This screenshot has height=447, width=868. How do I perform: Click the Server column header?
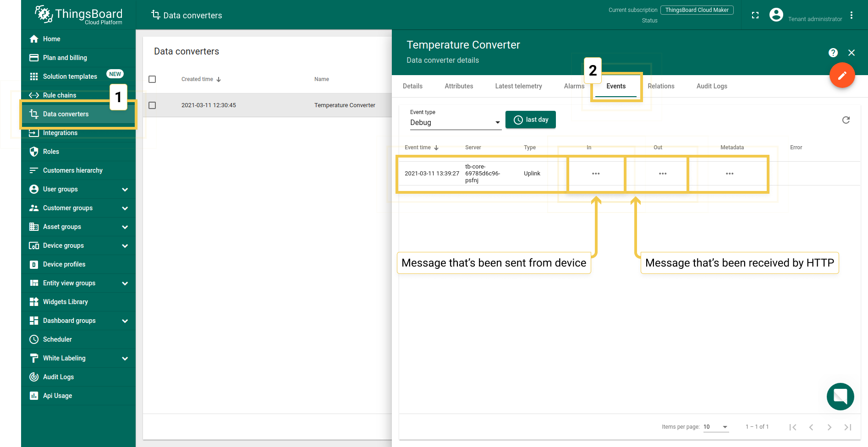click(x=473, y=147)
